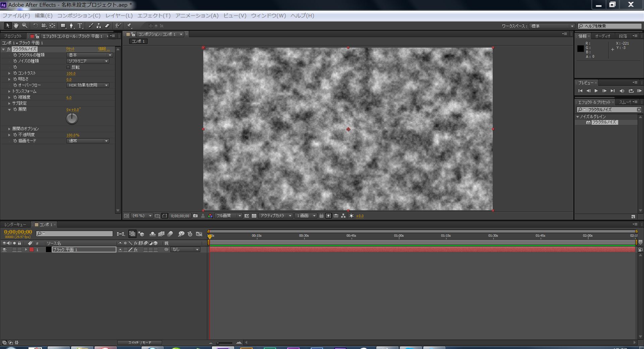
Task: Enable the 反転 invert checkbox
Action: point(68,67)
